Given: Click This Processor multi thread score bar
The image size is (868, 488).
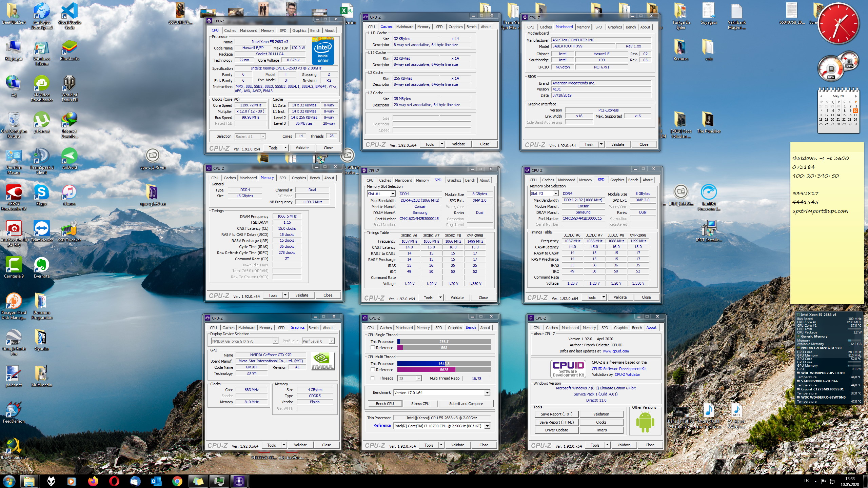Looking at the screenshot, I should (444, 364).
